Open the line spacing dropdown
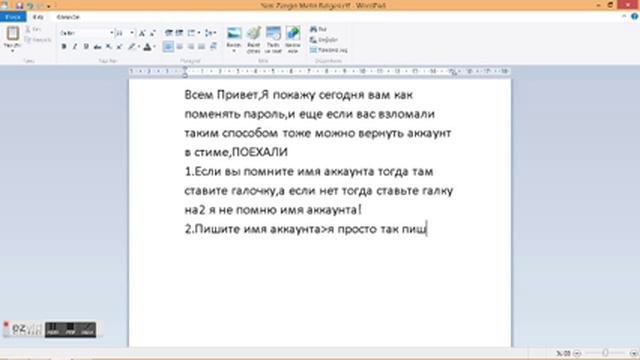This screenshot has height=360, width=640. coord(211,33)
